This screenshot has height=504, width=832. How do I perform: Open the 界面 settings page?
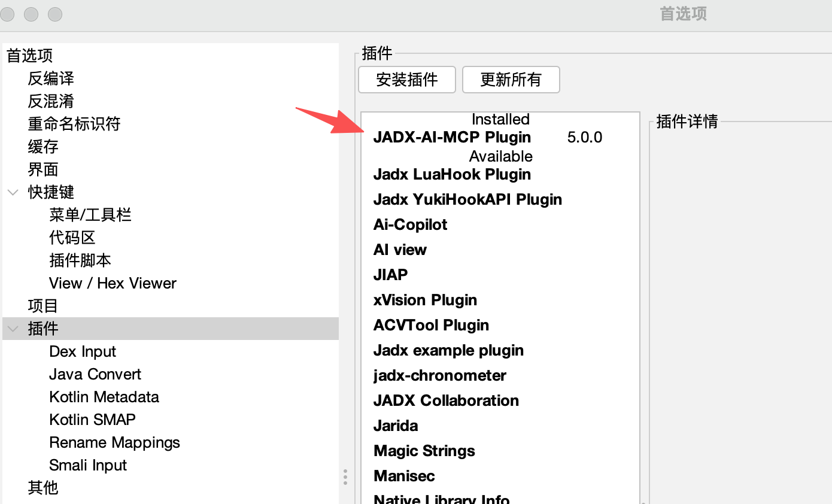coord(43,169)
